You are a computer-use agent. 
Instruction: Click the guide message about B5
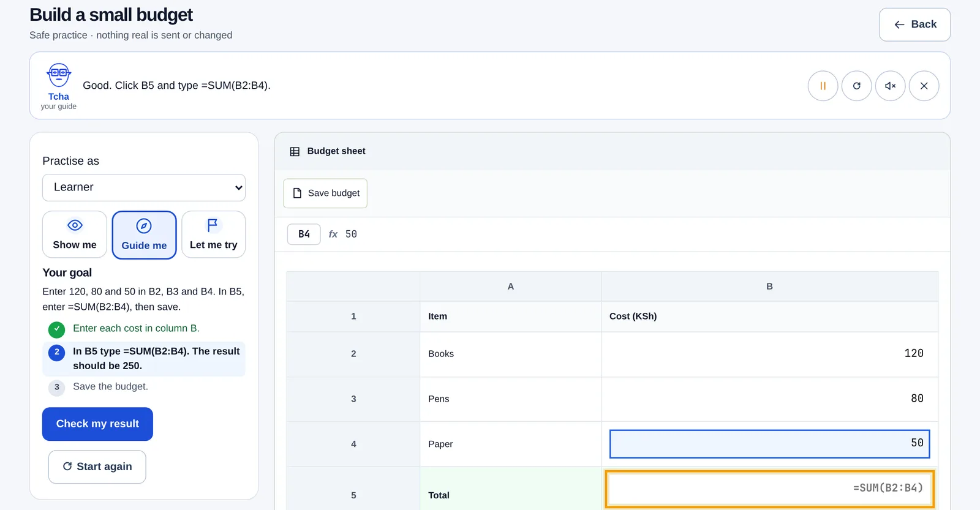[176, 86]
